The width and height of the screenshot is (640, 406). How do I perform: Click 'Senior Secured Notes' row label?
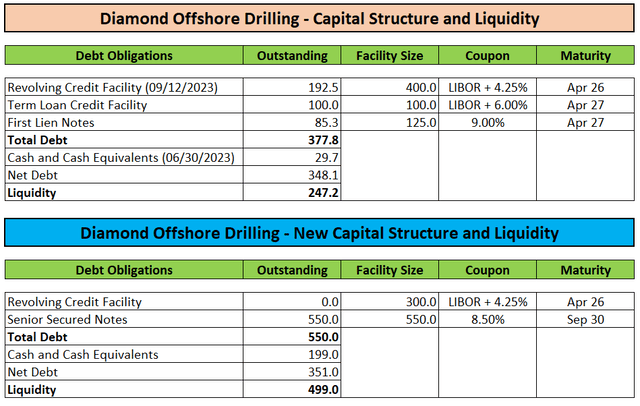click(x=67, y=319)
